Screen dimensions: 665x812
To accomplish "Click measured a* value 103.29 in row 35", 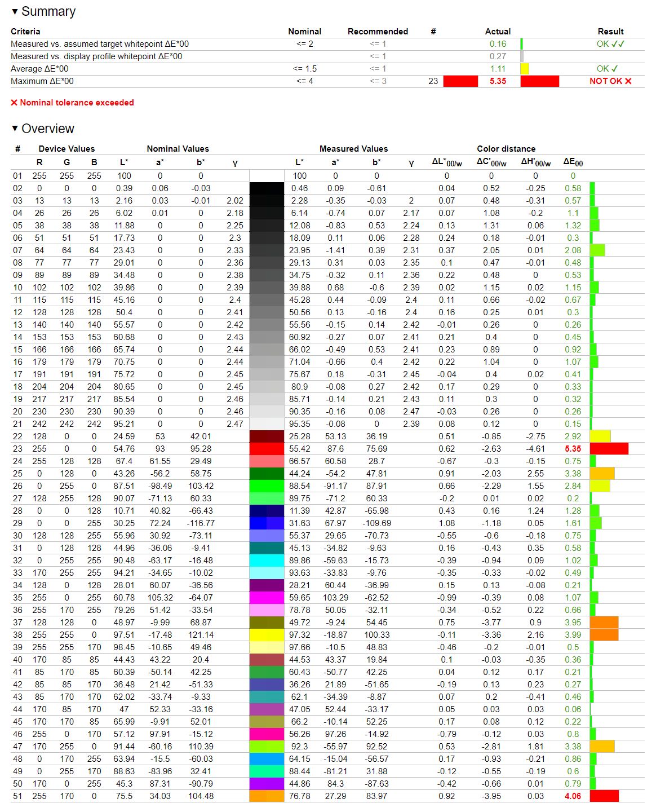I will pos(335,598).
